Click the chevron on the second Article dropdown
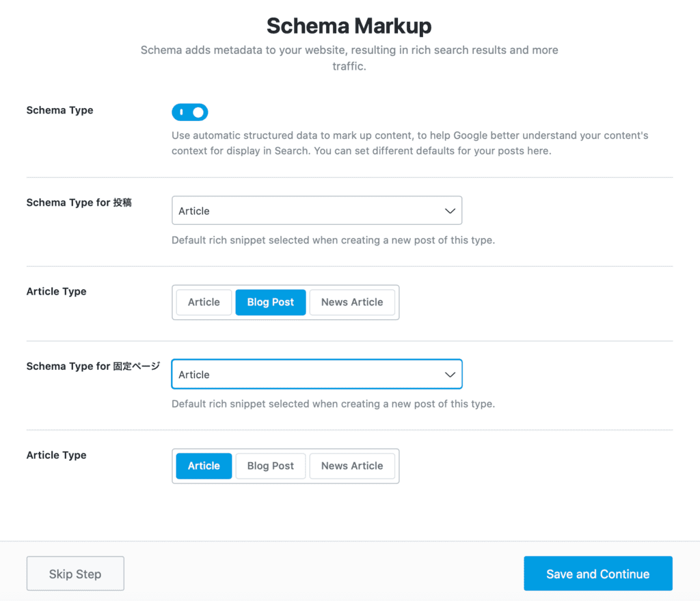The width and height of the screenshot is (700, 601). pyautogui.click(x=450, y=374)
